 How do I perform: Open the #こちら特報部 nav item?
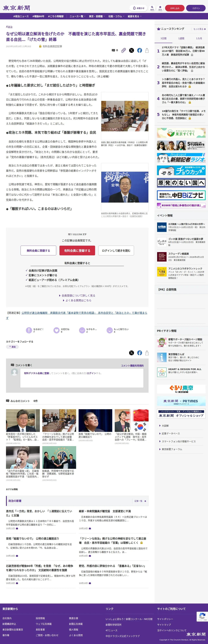click(56, 16)
